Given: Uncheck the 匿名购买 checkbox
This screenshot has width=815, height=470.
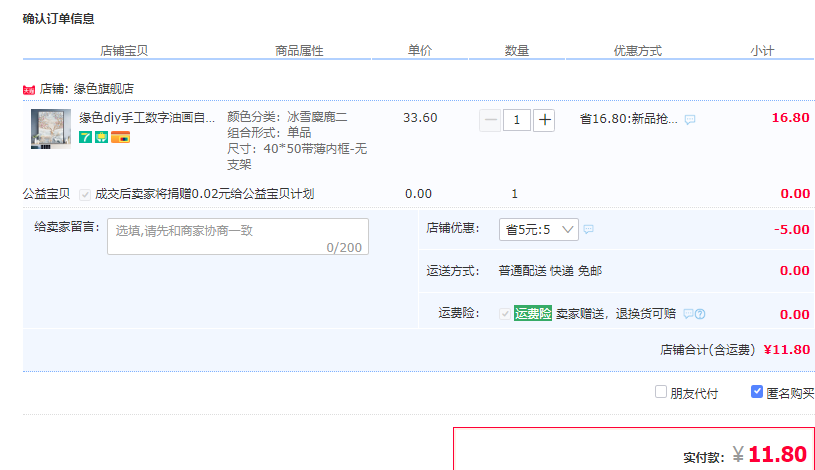Looking at the screenshot, I should pos(757,391).
